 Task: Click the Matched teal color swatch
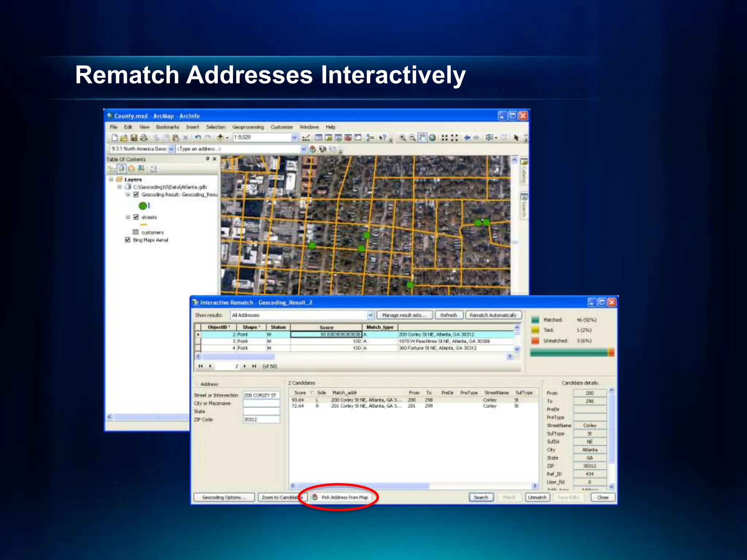[x=535, y=320]
